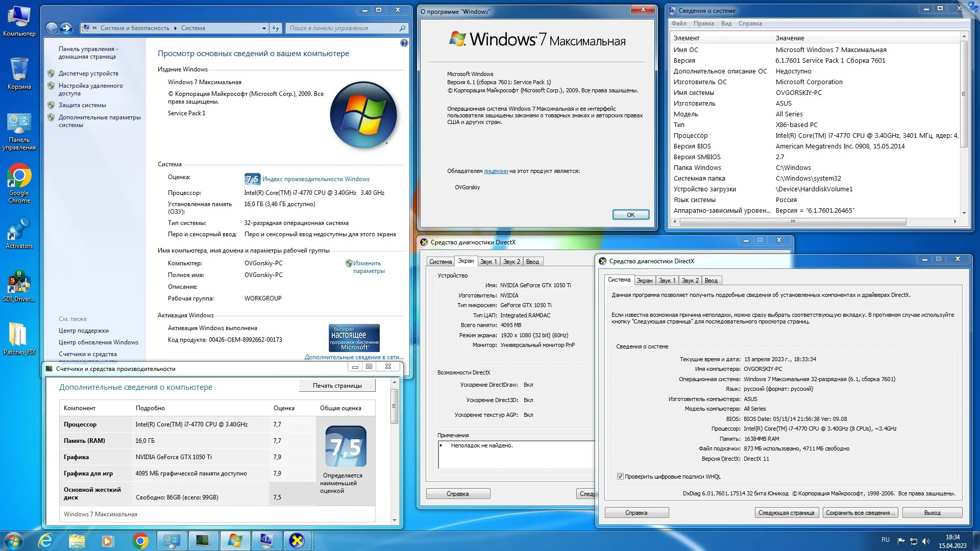This screenshot has height=551, width=980.
Task: Click the volume speaker tray icon
Action: (x=926, y=541)
